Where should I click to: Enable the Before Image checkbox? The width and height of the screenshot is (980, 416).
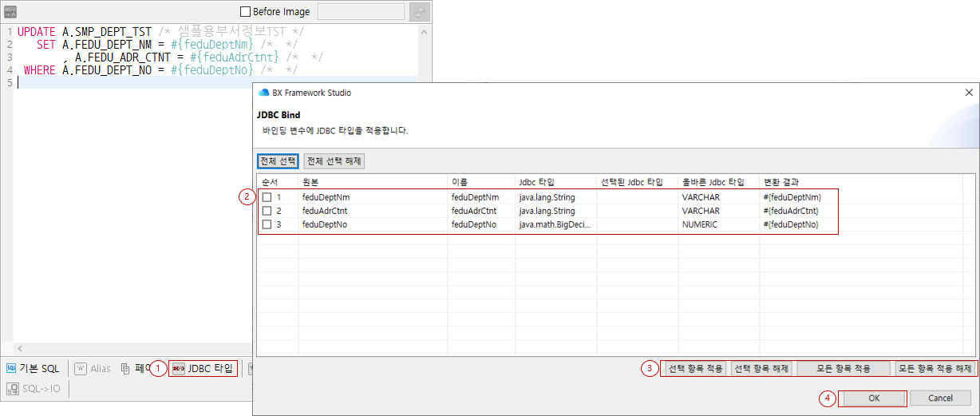click(x=246, y=12)
